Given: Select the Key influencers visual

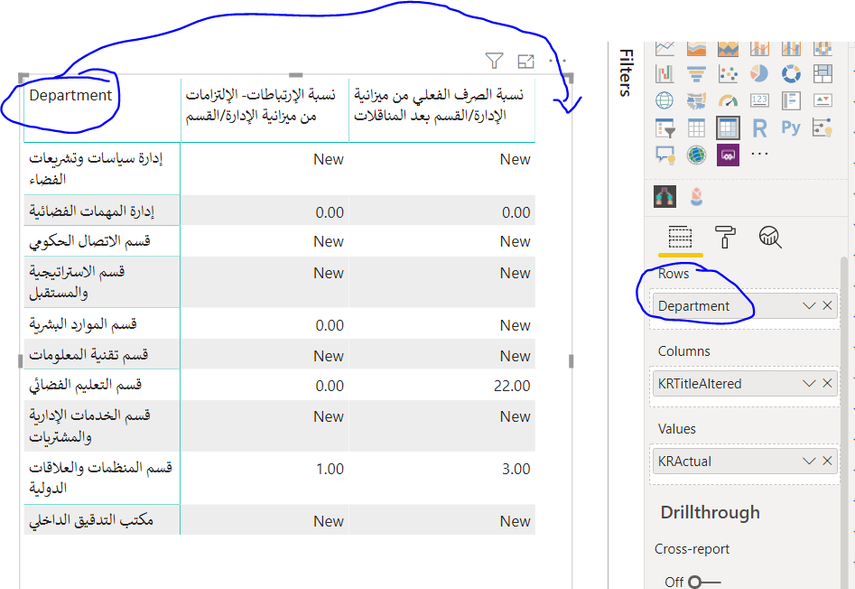Looking at the screenshot, I should (x=822, y=128).
